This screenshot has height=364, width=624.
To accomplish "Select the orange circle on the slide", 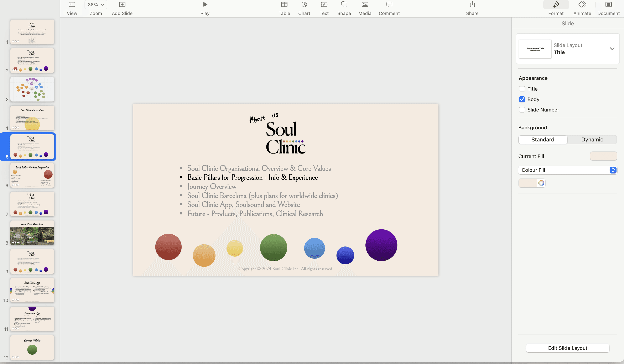I will coord(204,256).
